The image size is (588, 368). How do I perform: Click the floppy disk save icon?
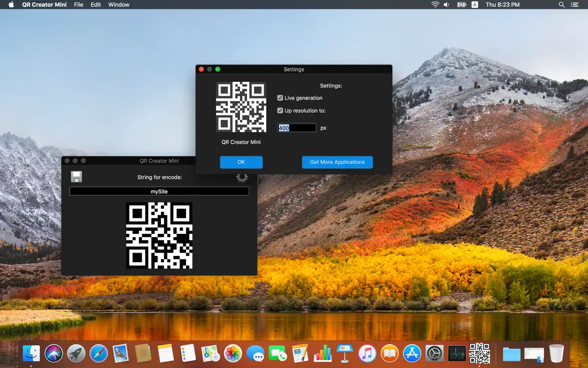[76, 177]
